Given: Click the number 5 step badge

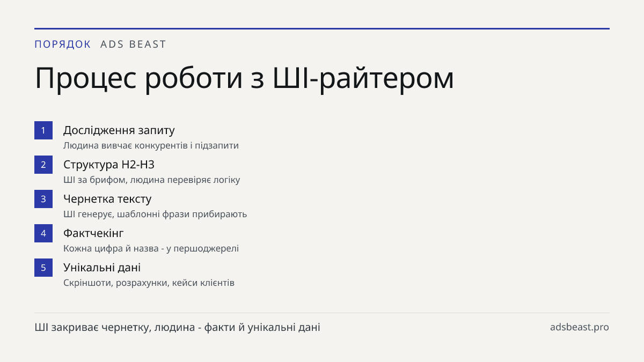Looking at the screenshot, I should point(43,268).
